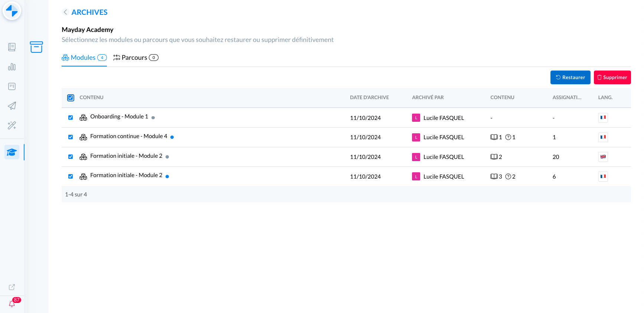This screenshot has width=644, height=313.
Task: Click the Mayday logo icon
Action: (12, 11)
